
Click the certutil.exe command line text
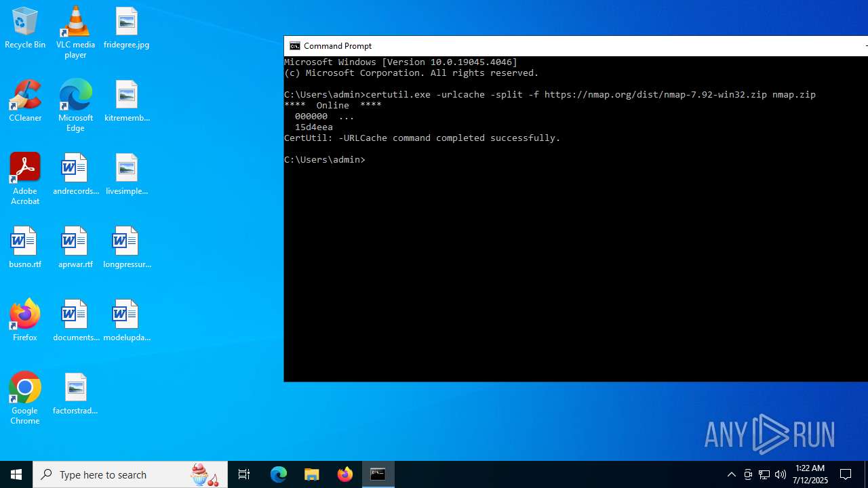click(x=550, y=95)
